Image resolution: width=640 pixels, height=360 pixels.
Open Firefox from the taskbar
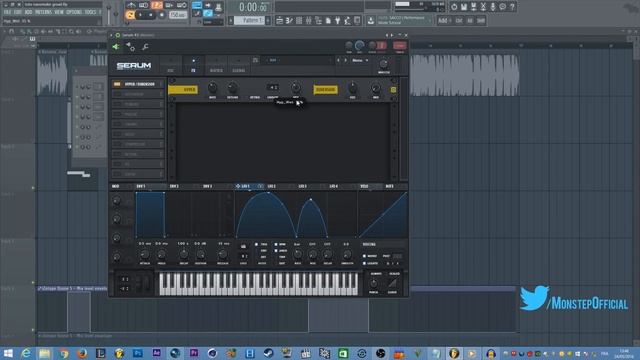[82, 353]
